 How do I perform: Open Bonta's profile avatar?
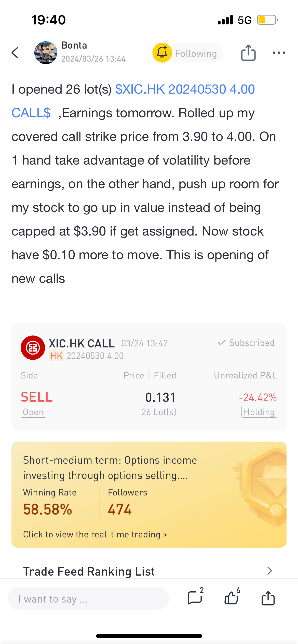coord(46,53)
